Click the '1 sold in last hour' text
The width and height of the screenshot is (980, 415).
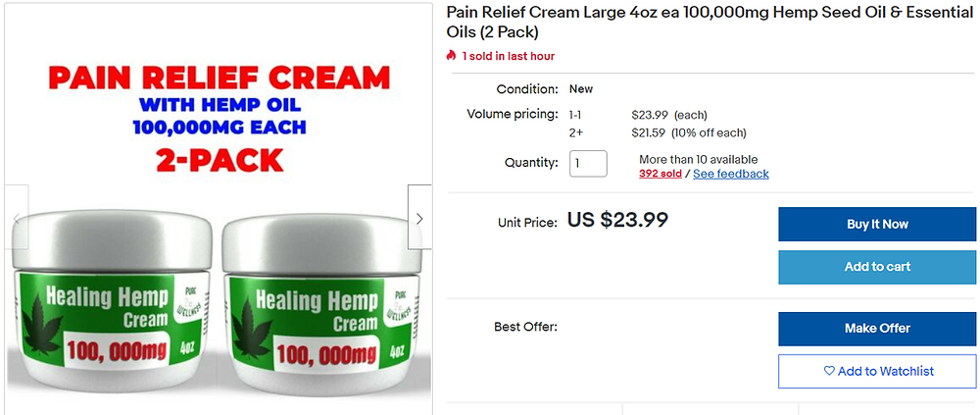[x=508, y=56]
